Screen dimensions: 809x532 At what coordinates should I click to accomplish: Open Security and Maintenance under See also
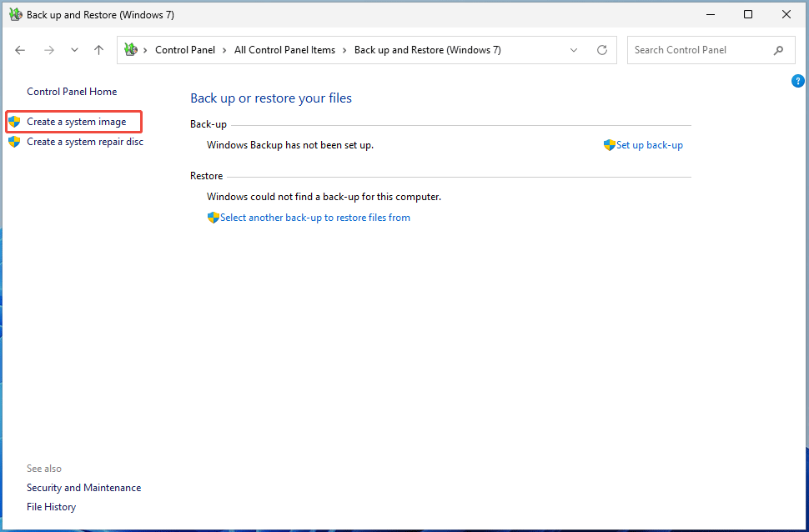[x=83, y=487]
